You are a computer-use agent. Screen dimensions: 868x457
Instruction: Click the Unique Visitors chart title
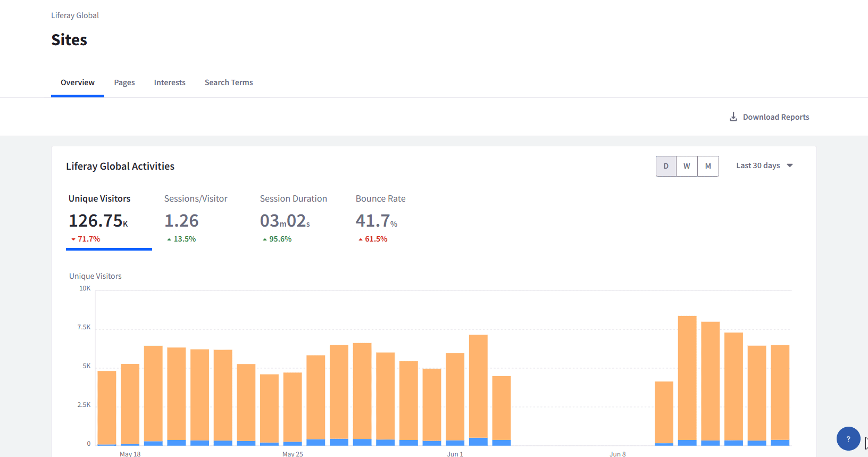point(95,276)
